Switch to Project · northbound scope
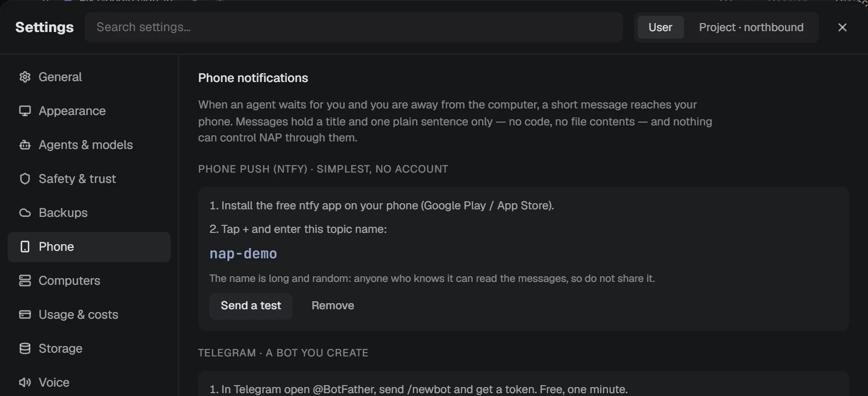The height and width of the screenshot is (396, 868). coord(751,27)
